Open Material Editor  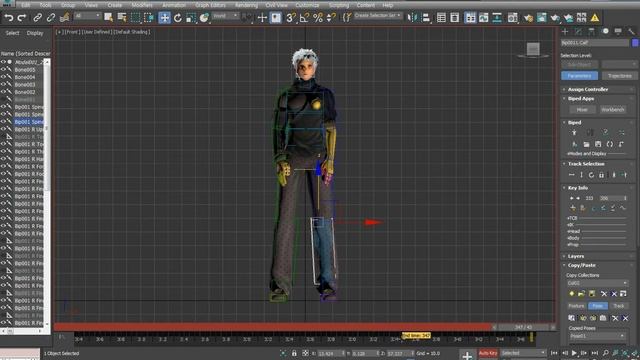513,18
